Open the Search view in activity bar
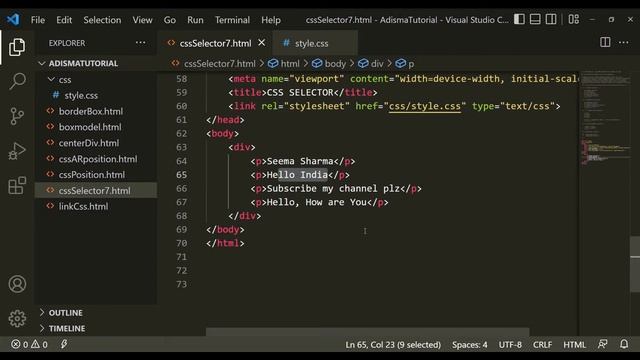640x360 pixels. click(x=17, y=81)
